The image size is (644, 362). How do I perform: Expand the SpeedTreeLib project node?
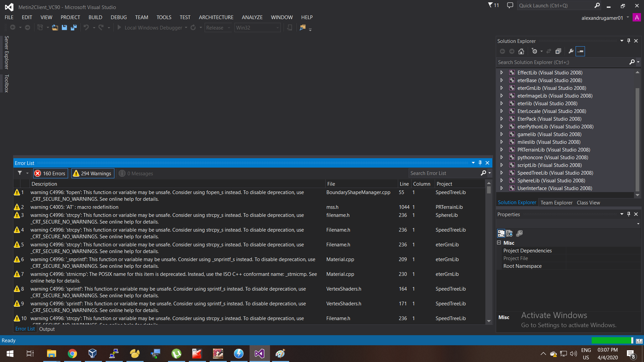(x=502, y=173)
